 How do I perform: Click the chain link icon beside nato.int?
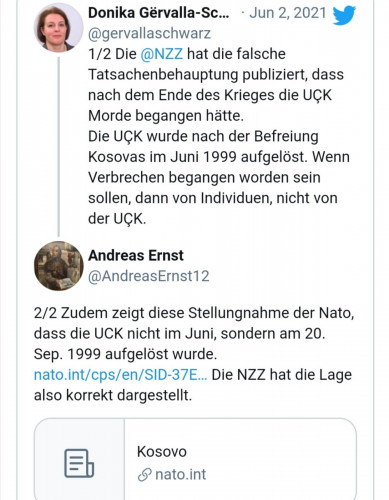click(x=145, y=475)
